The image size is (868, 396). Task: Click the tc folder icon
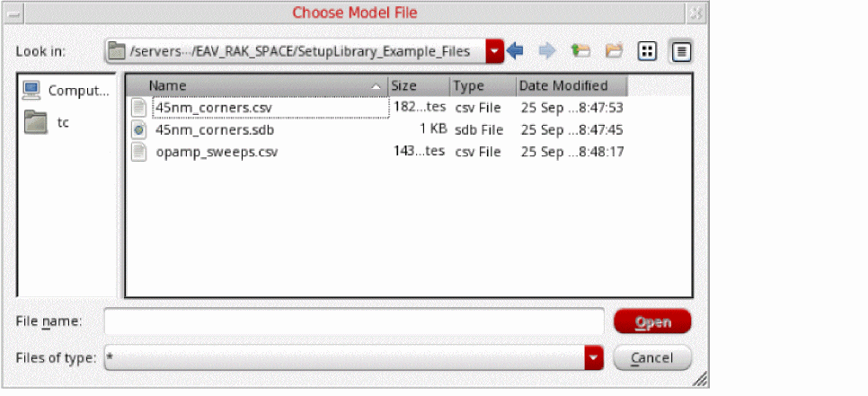click(36, 122)
